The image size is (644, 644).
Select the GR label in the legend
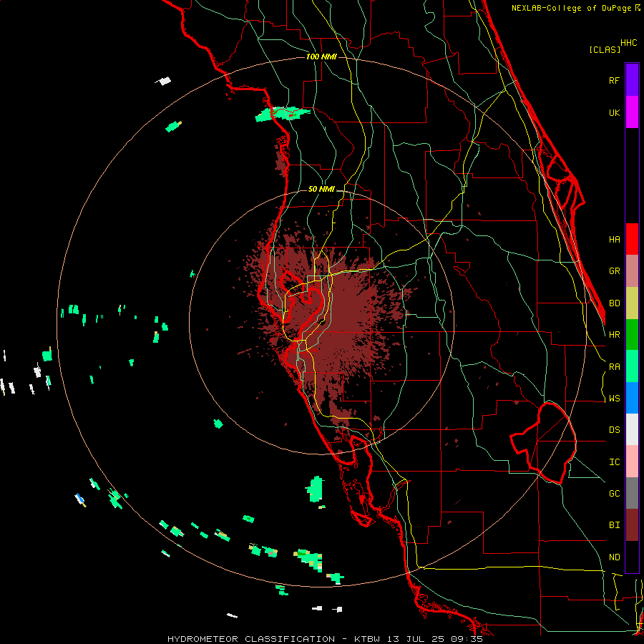[614, 271]
